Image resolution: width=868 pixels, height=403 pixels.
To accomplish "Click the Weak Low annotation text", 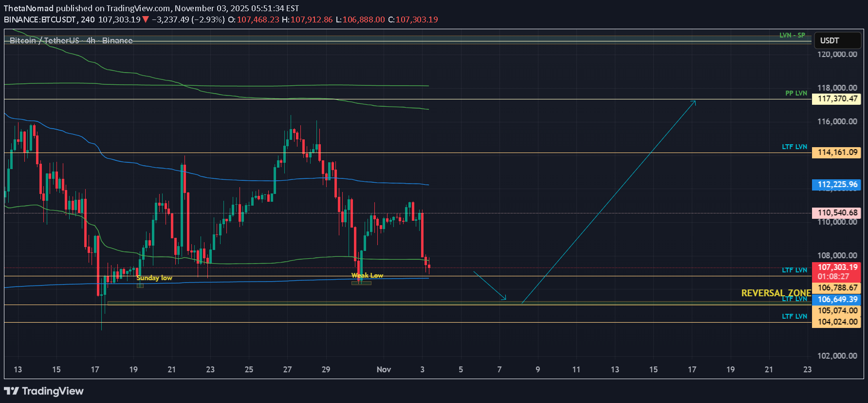I will (x=367, y=275).
